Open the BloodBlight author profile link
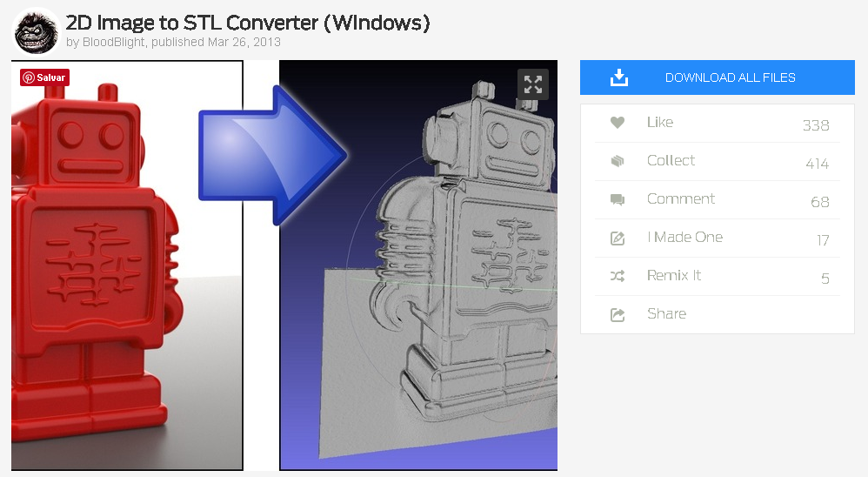Viewport: 868px width, 477px height. tap(113, 42)
